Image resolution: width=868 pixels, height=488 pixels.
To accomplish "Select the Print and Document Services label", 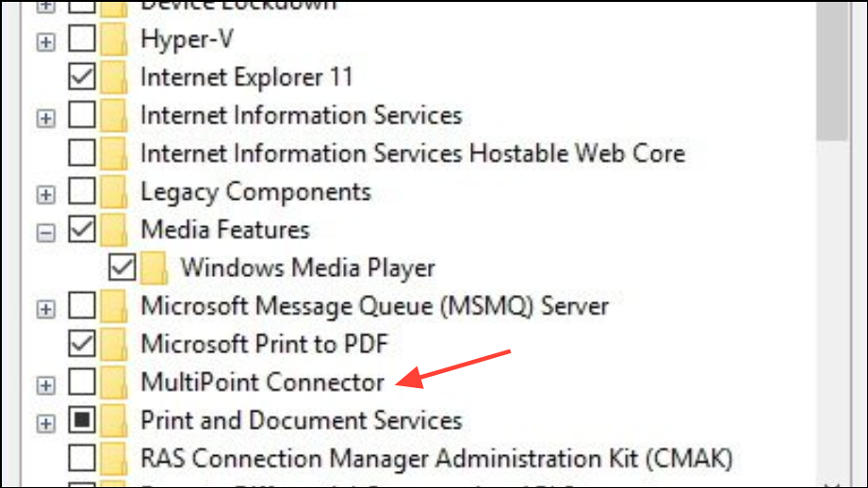I will click(301, 420).
